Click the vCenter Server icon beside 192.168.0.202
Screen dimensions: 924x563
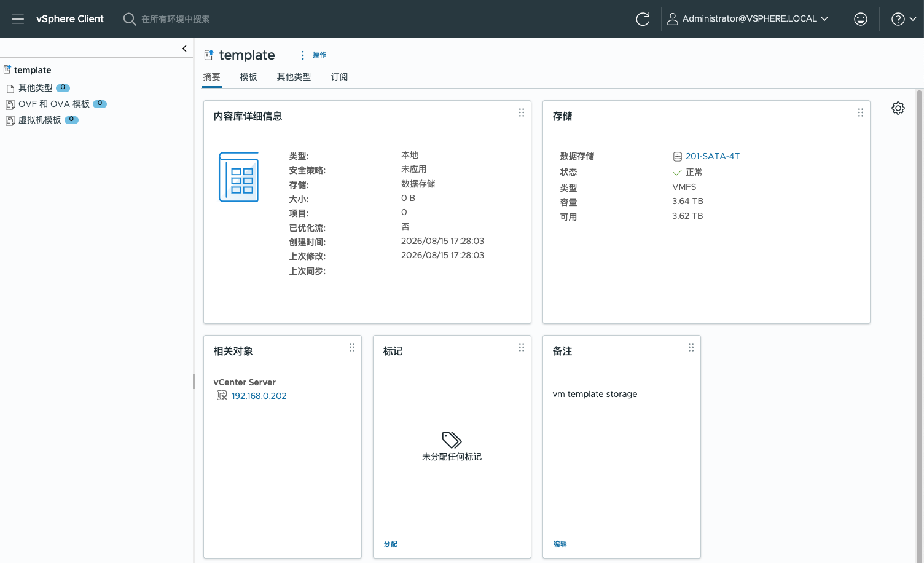[x=222, y=395]
